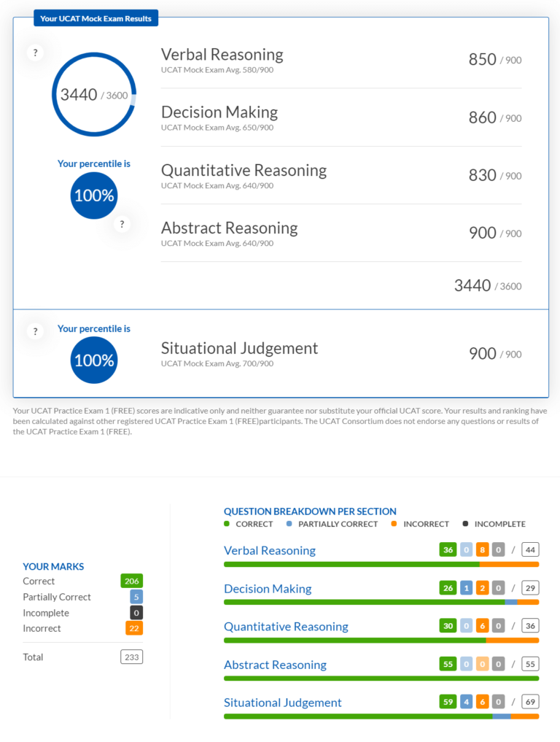The image size is (560, 742).
Task: Click the 100% percentile circle badge
Action: click(x=93, y=196)
